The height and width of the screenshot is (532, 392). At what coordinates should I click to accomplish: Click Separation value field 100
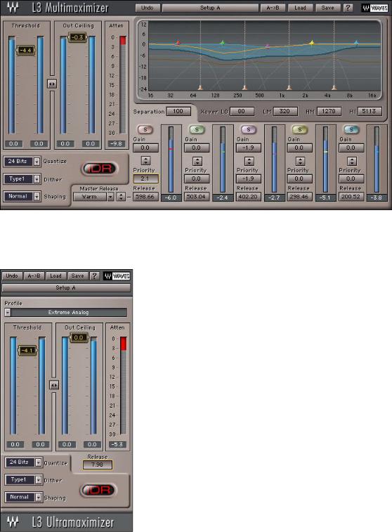pos(178,111)
